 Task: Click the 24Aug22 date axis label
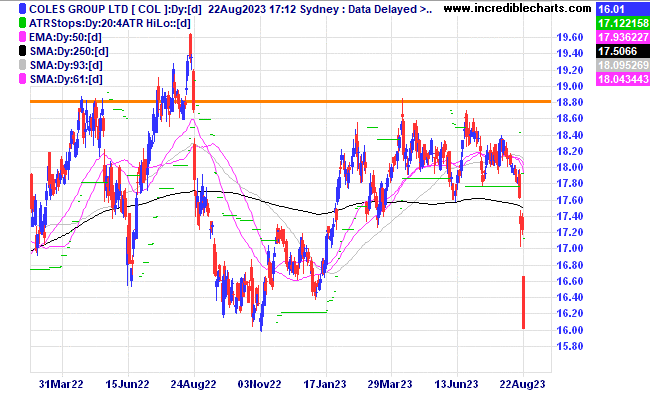point(193,384)
